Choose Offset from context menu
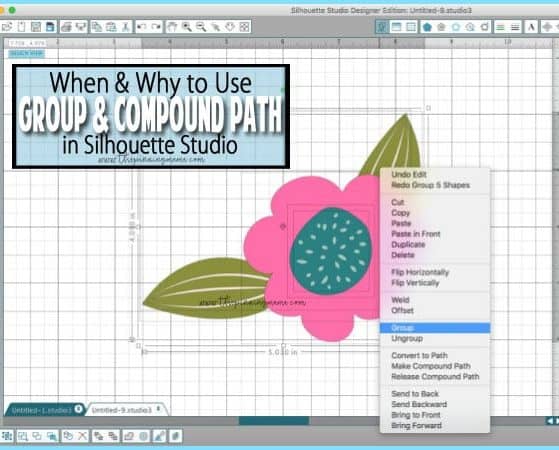 click(402, 311)
